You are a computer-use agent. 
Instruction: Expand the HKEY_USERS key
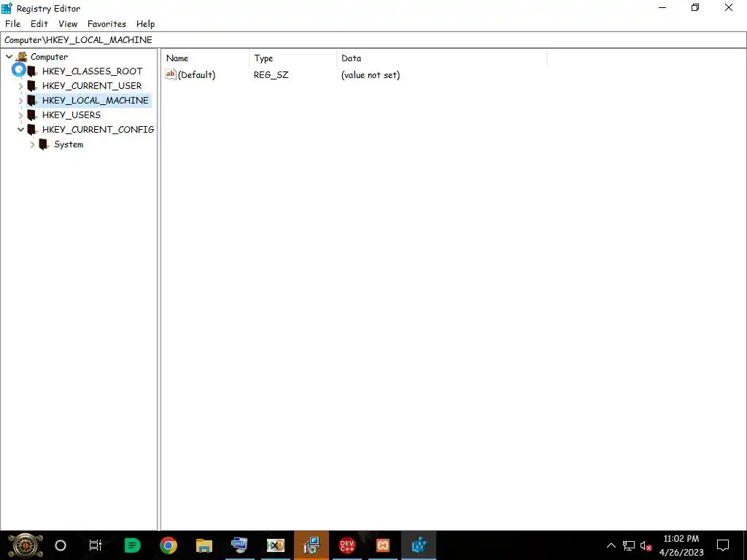coord(21,115)
